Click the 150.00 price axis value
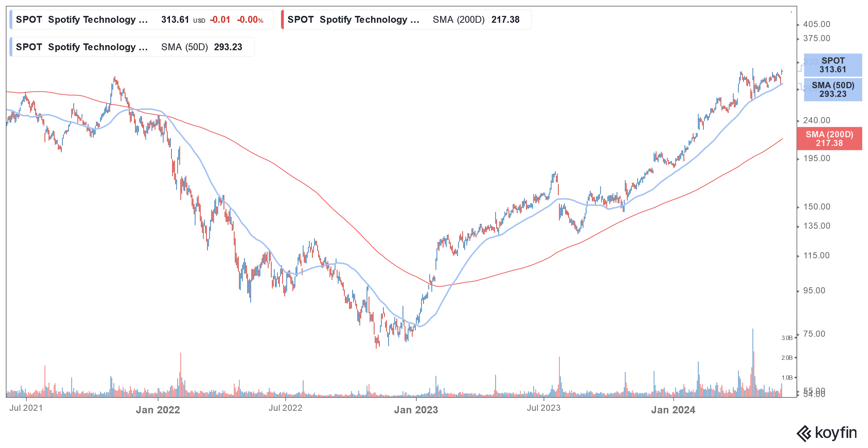868x448 pixels. (817, 207)
